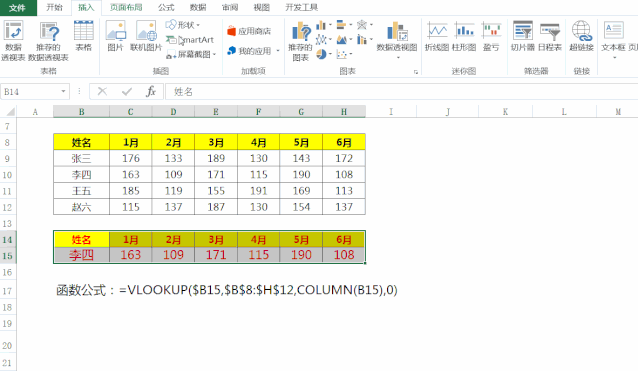Select column header A

point(35,111)
